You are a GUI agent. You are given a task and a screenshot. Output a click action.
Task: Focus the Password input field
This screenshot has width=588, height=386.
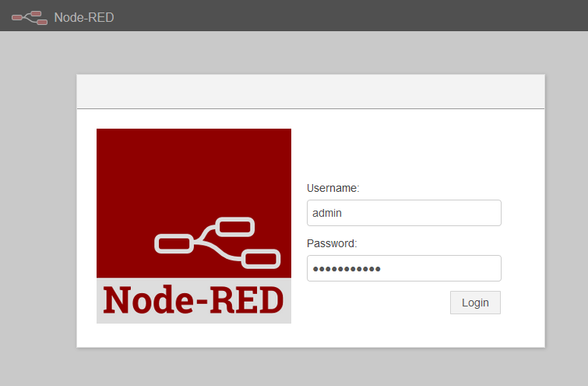click(x=404, y=268)
